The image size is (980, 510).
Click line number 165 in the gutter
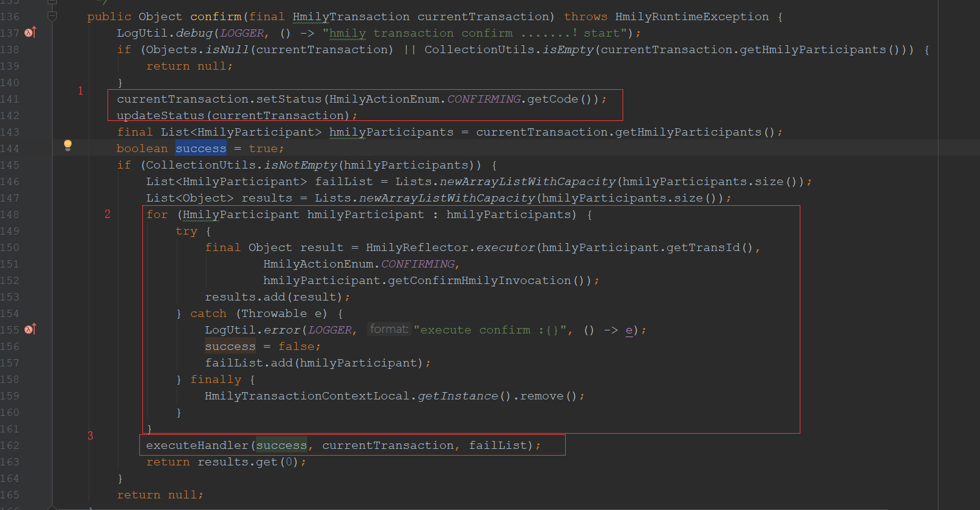10,495
